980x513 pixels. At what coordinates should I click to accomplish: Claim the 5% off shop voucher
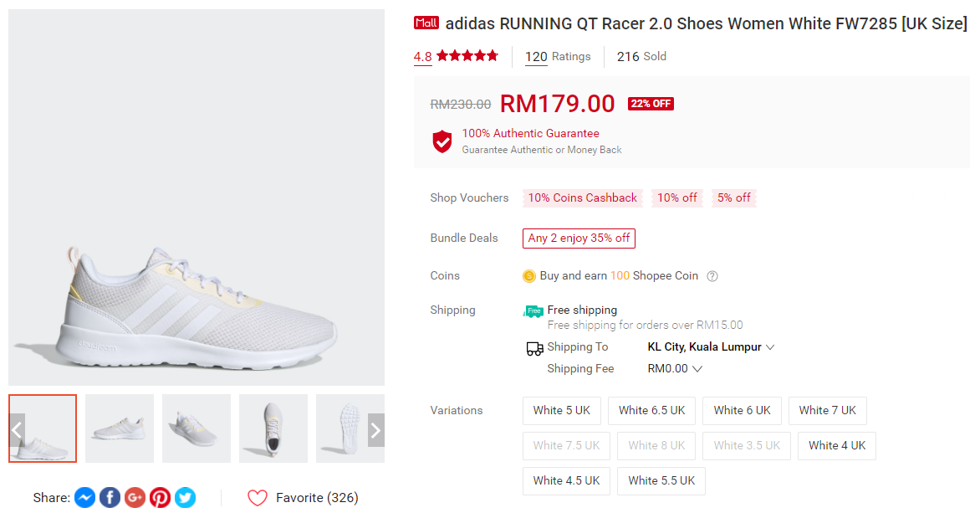click(733, 198)
